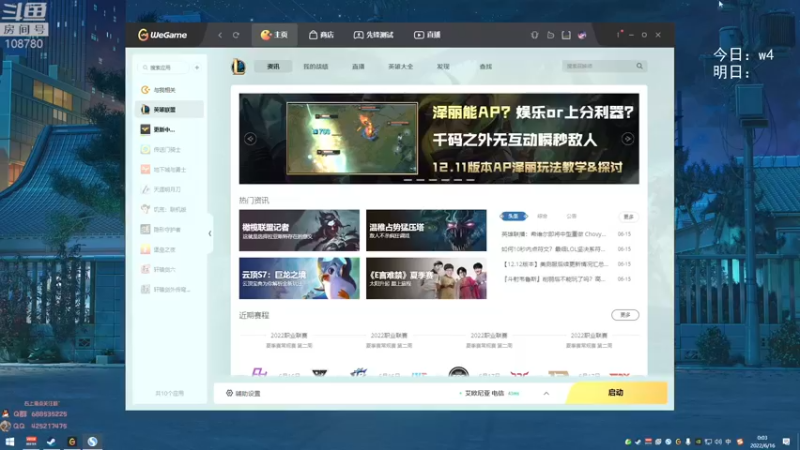The width and height of the screenshot is (800, 450).
Task: Click the plus button beside app search
Action: 197,67
